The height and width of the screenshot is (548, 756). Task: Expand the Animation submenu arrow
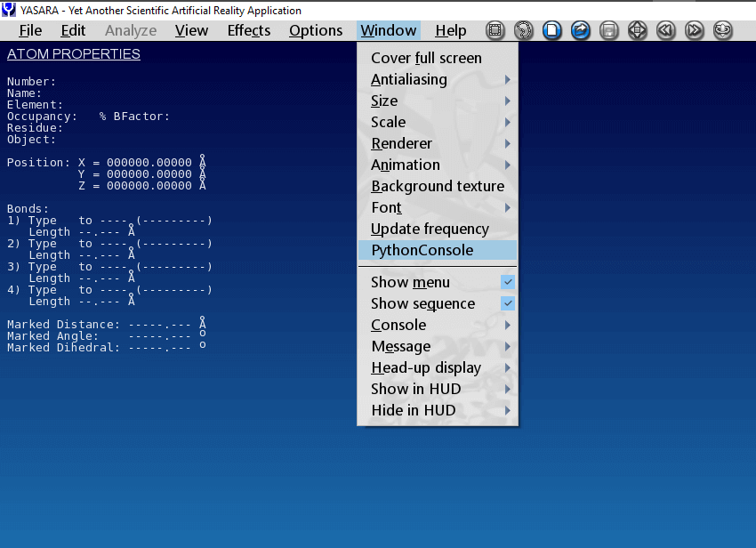click(x=508, y=165)
